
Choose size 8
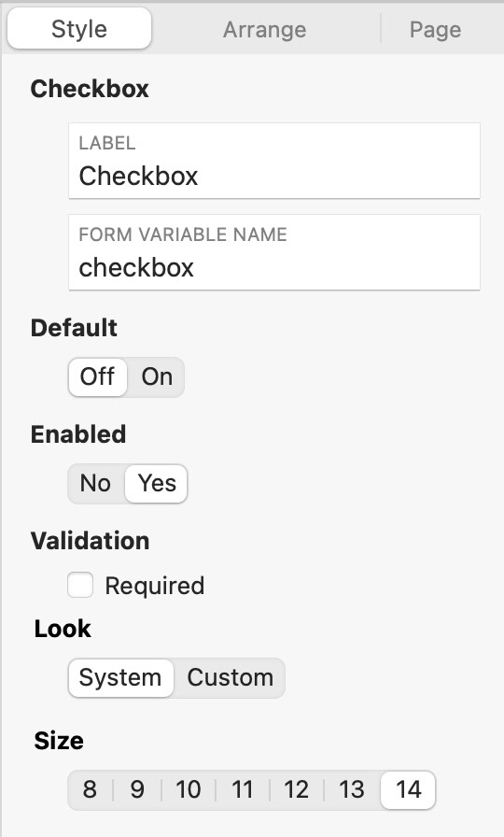point(90,789)
